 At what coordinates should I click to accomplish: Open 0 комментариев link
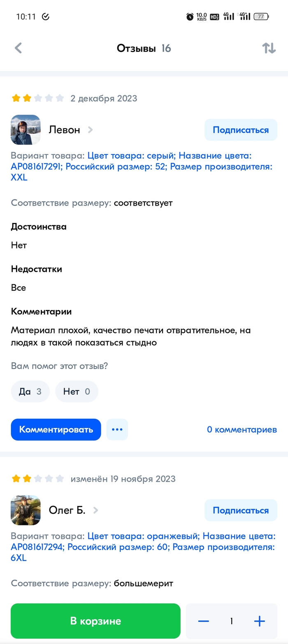(x=242, y=429)
